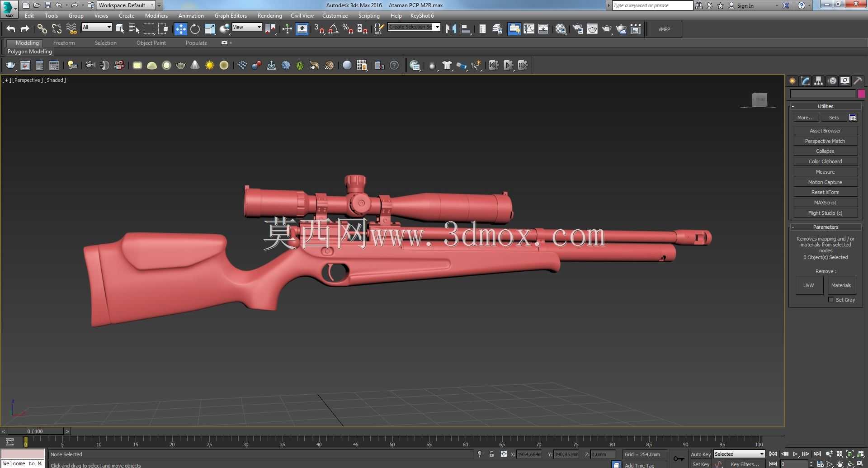Viewport: 868px width, 468px height.
Task: Click the teapot icon in lower toolbar
Action: (x=10, y=65)
